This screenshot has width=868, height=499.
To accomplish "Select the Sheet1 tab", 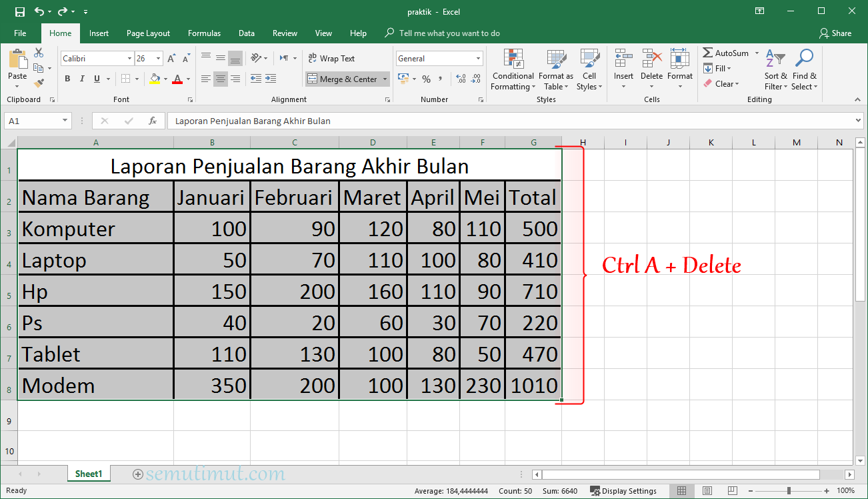I will coord(89,474).
